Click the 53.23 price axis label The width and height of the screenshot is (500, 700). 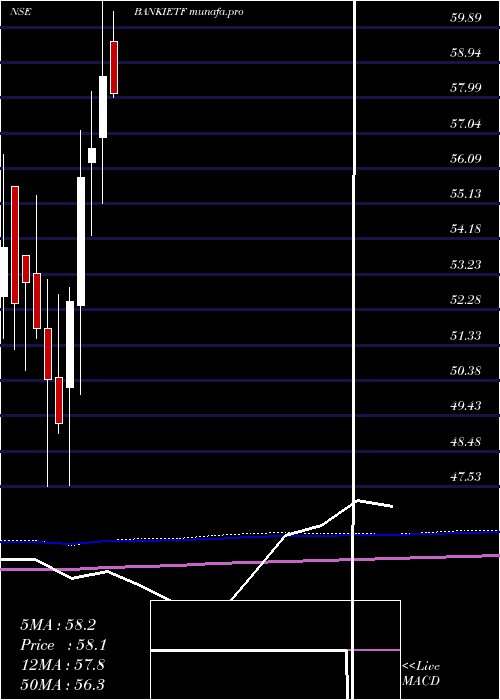[465, 265]
